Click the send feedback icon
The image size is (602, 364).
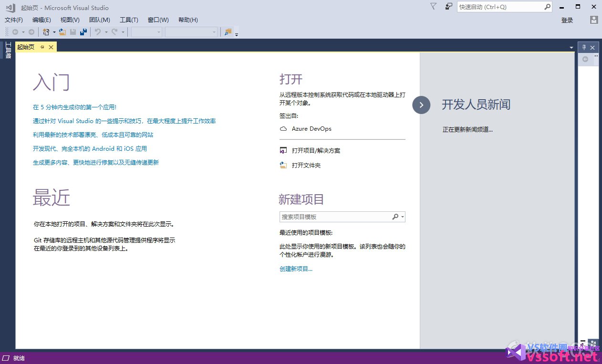coord(448,7)
